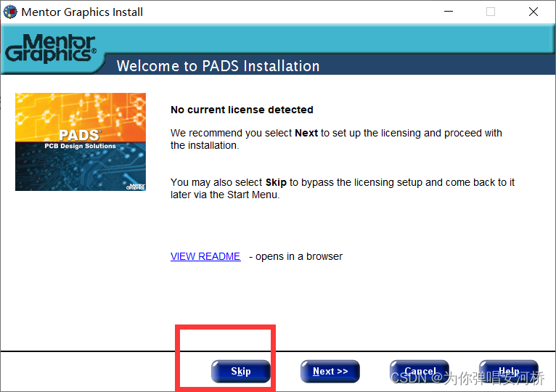Image resolution: width=556 pixels, height=392 pixels.
Task: Click the '- opens in a browser' text
Action: coord(295,256)
